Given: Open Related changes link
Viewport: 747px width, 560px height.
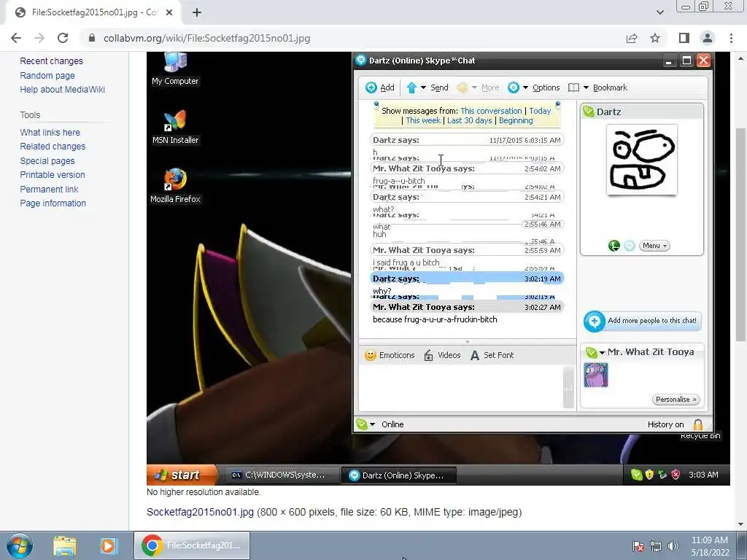Looking at the screenshot, I should 53,147.
